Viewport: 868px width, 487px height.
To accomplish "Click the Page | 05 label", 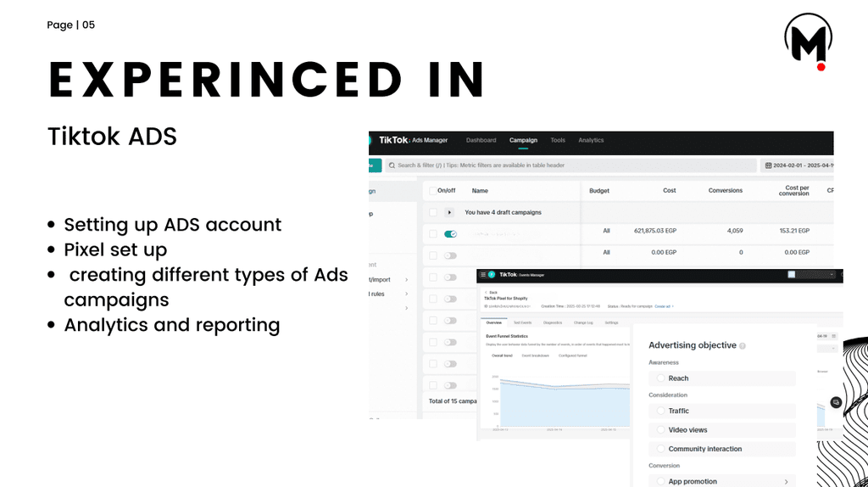I will 71,25.
